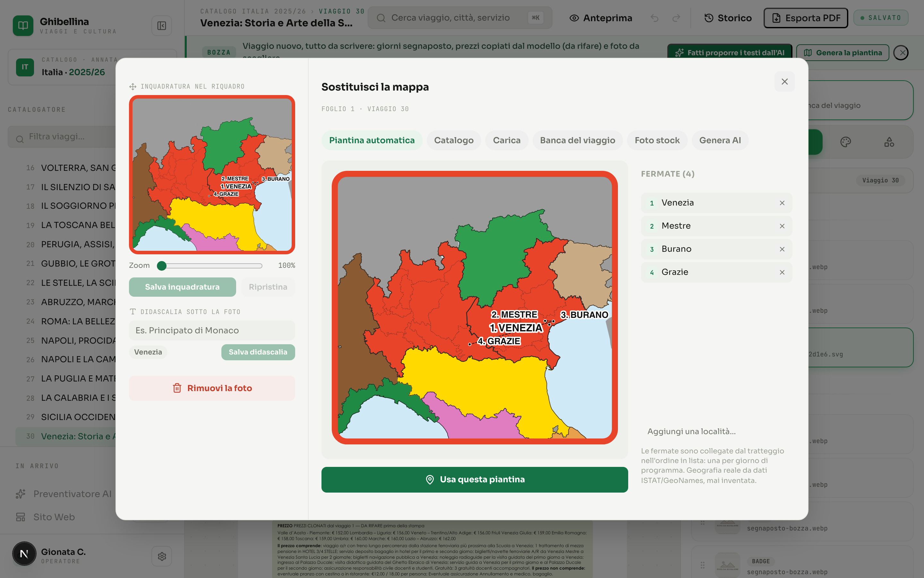Focus the didascalia caption input field

212,330
